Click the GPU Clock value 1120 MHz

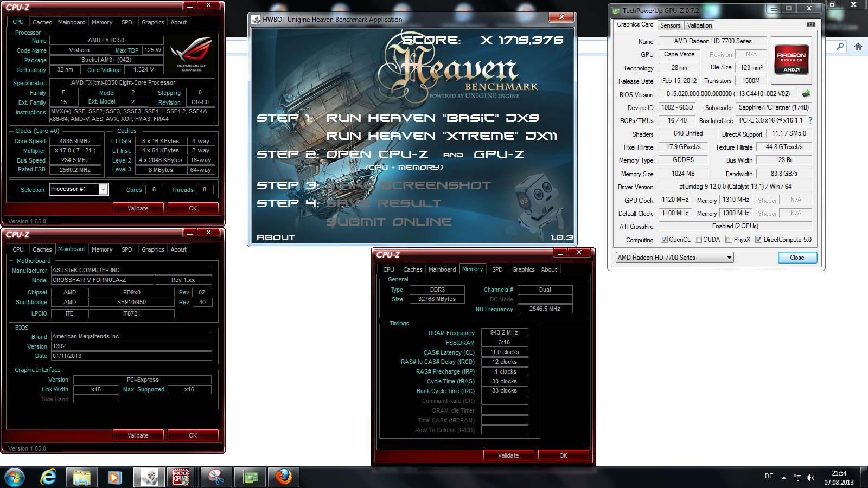675,200
